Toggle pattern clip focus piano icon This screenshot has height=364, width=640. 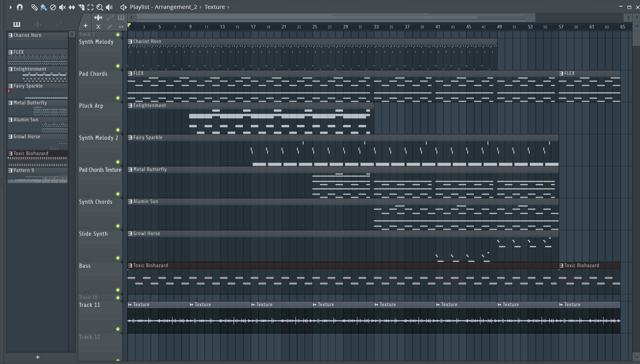pyautogui.click(x=121, y=18)
